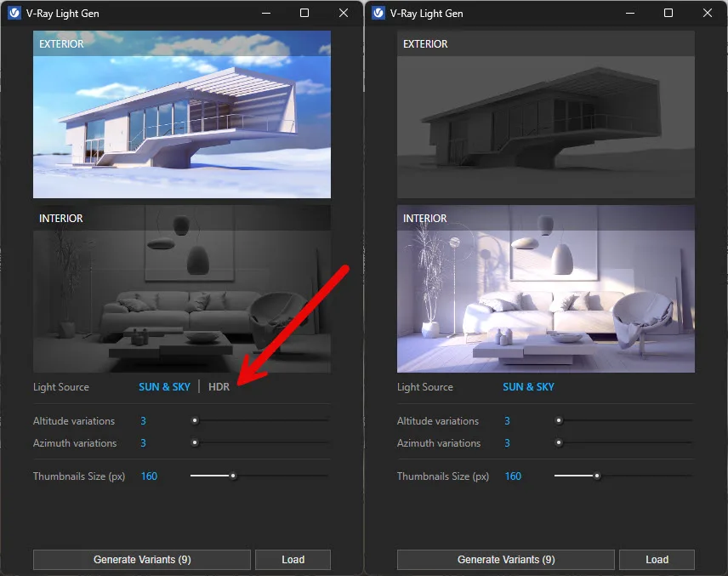Click the left Azimuth variations slider handle
This screenshot has height=576, width=728.
coord(195,442)
